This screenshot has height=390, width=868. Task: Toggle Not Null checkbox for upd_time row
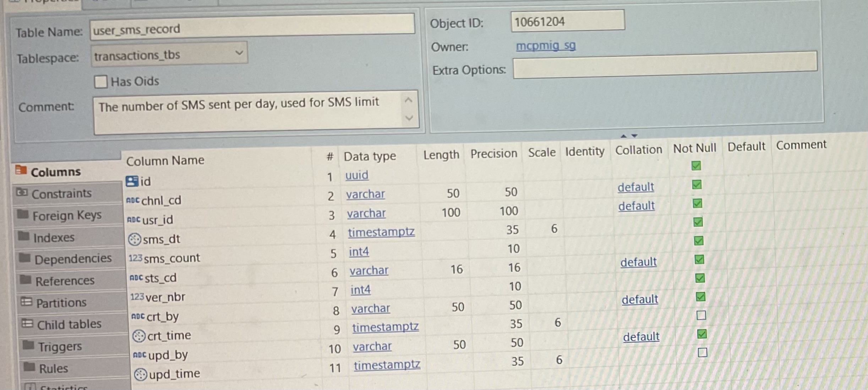point(702,352)
